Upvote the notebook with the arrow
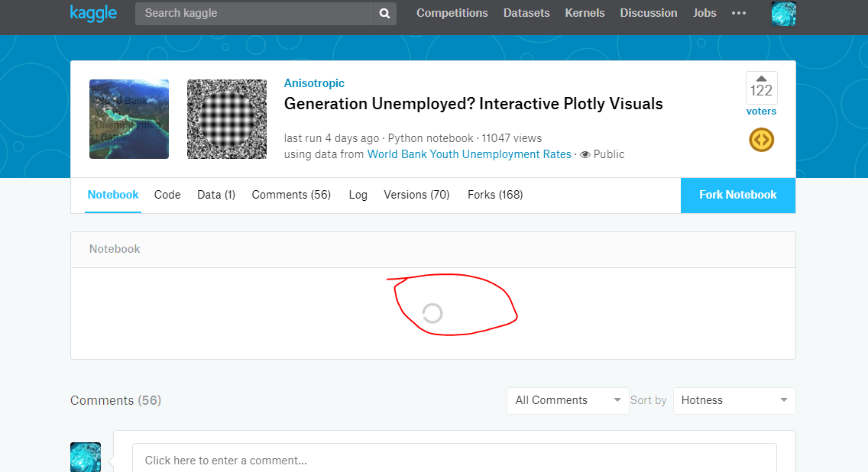 click(761, 78)
